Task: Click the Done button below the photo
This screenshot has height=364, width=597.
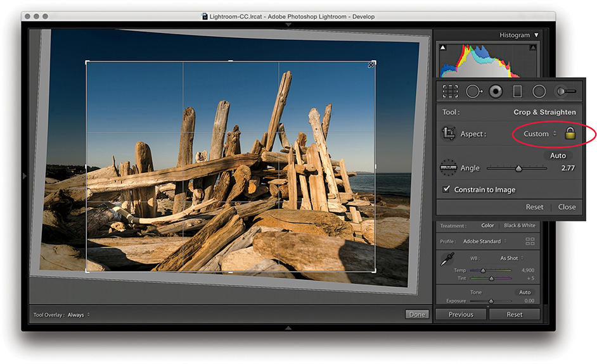Action: pos(417,314)
